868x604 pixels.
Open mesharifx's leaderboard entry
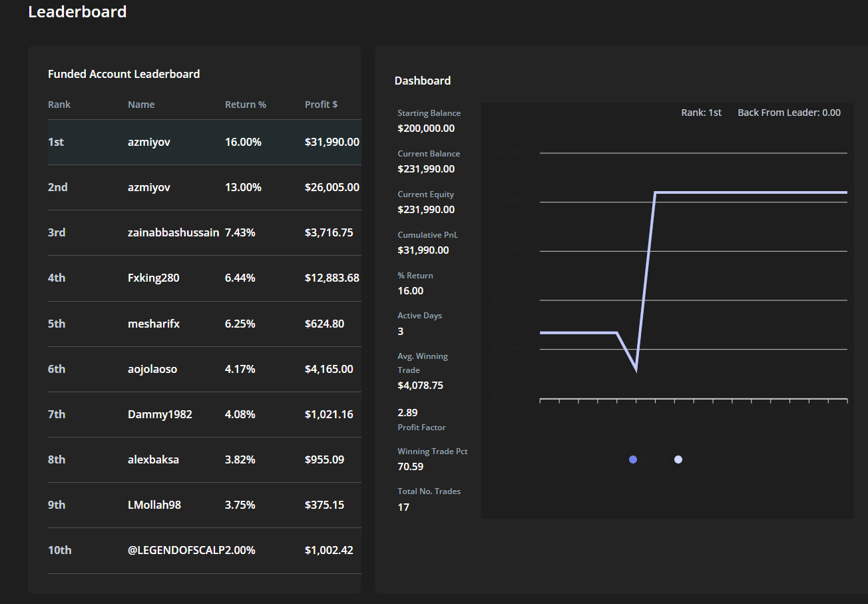pyautogui.click(x=154, y=324)
